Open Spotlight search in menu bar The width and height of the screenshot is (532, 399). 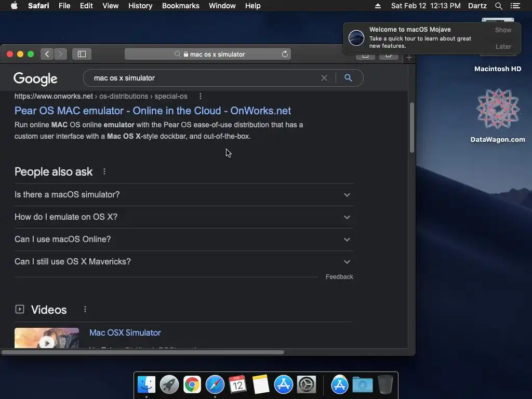tap(498, 6)
